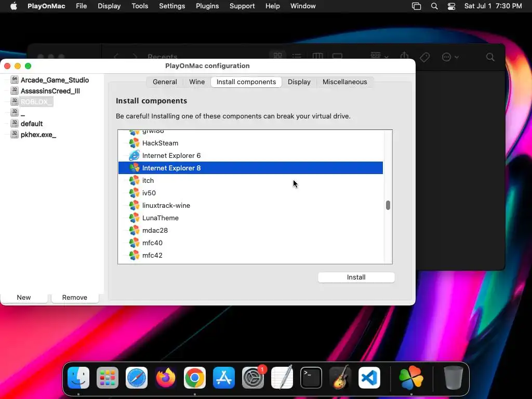The image size is (532, 399).
Task: Open the Tools menu
Action: pyautogui.click(x=140, y=6)
